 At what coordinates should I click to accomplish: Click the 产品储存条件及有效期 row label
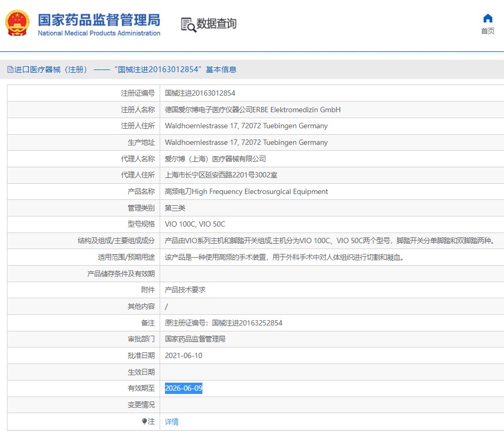tap(121, 274)
